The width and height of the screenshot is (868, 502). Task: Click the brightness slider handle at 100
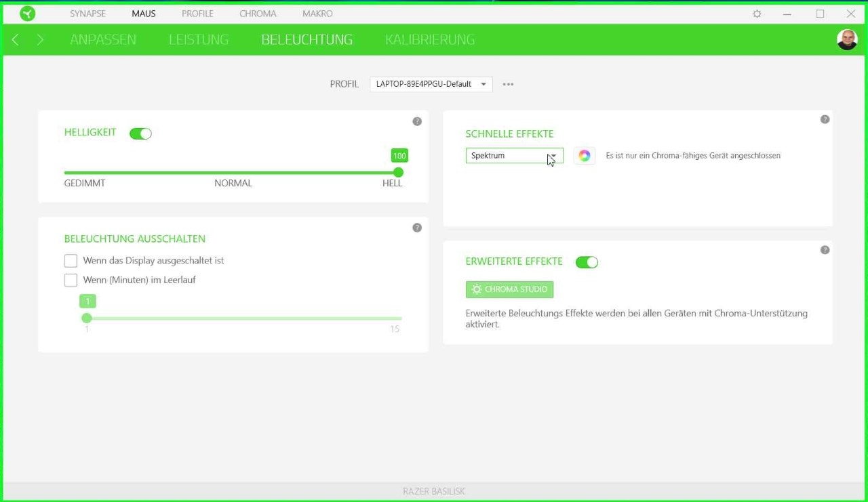(x=398, y=173)
